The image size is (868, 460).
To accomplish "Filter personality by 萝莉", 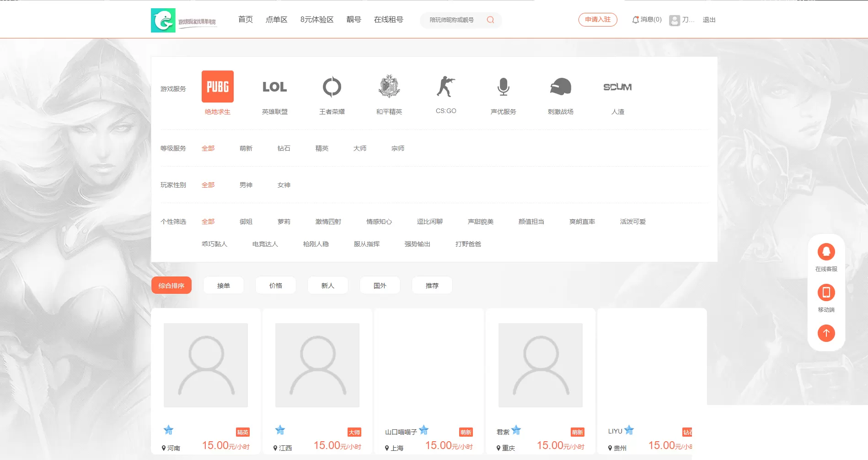I will click(284, 222).
